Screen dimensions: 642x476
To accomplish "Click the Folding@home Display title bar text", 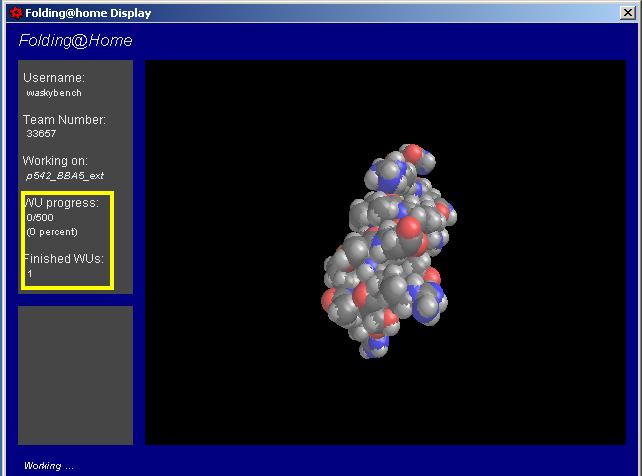I will click(x=88, y=13).
